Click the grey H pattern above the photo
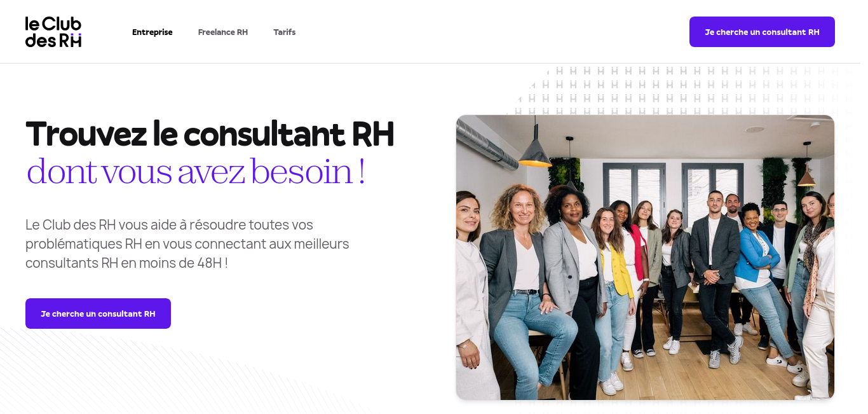 [x=686, y=89]
